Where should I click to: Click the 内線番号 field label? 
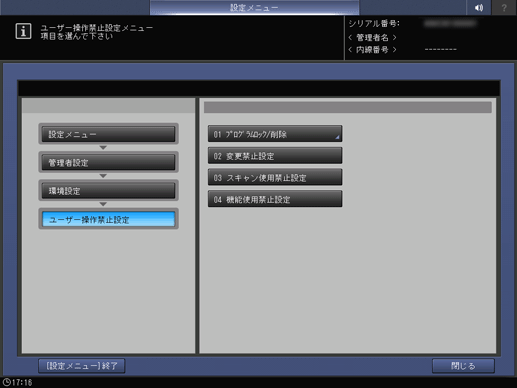[372, 50]
